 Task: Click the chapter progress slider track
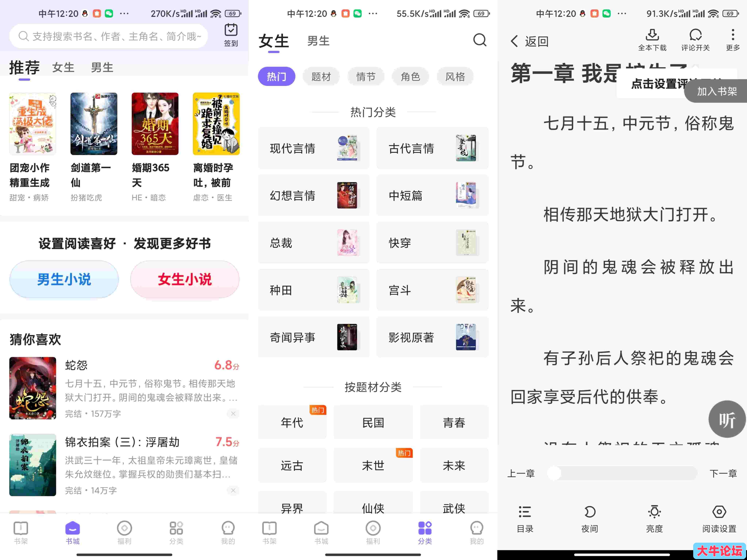tap(625, 473)
